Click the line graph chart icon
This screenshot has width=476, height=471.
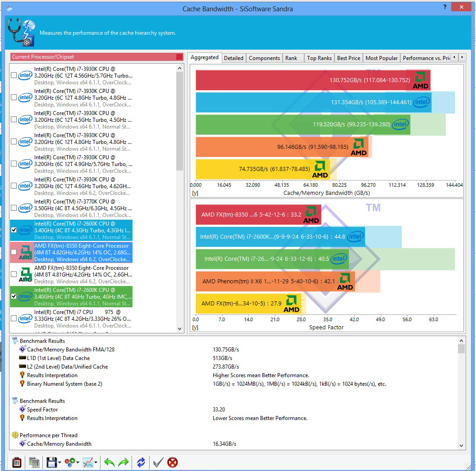(88, 462)
